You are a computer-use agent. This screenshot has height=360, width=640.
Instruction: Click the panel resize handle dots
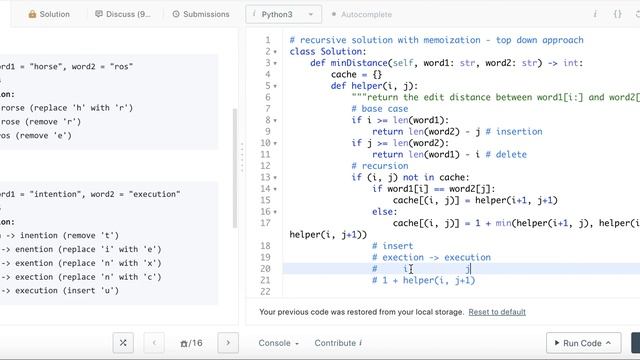(242, 157)
